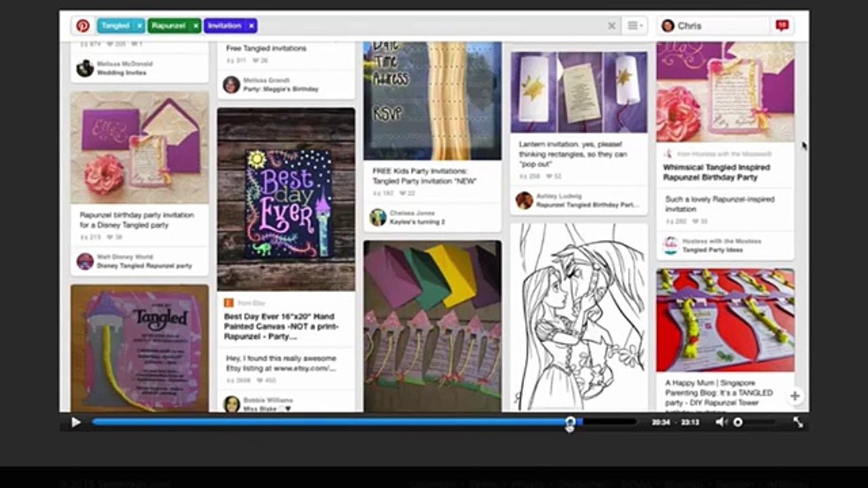
Task: Select the Invitation tag label
Action: coord(224,26)
